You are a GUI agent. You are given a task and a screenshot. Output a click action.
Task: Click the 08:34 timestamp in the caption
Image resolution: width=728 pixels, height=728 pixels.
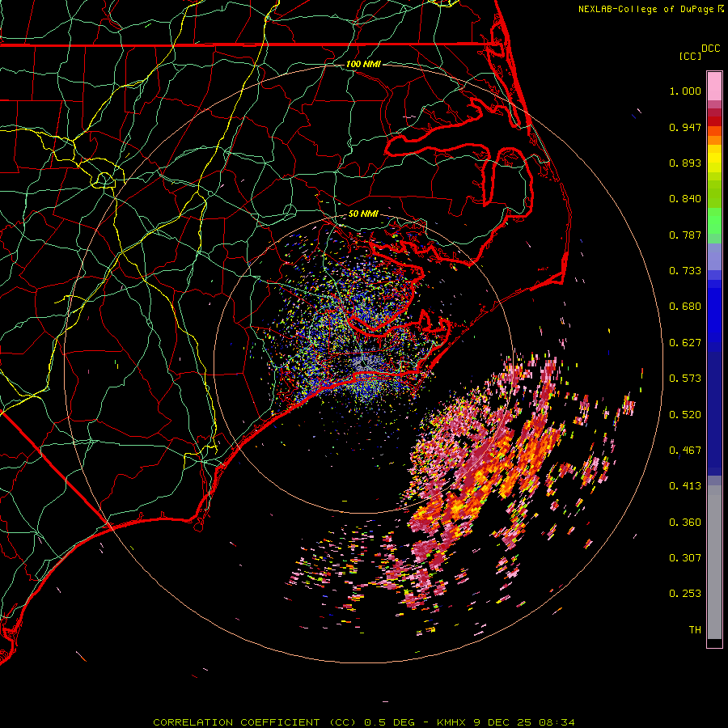click(557, 722)
